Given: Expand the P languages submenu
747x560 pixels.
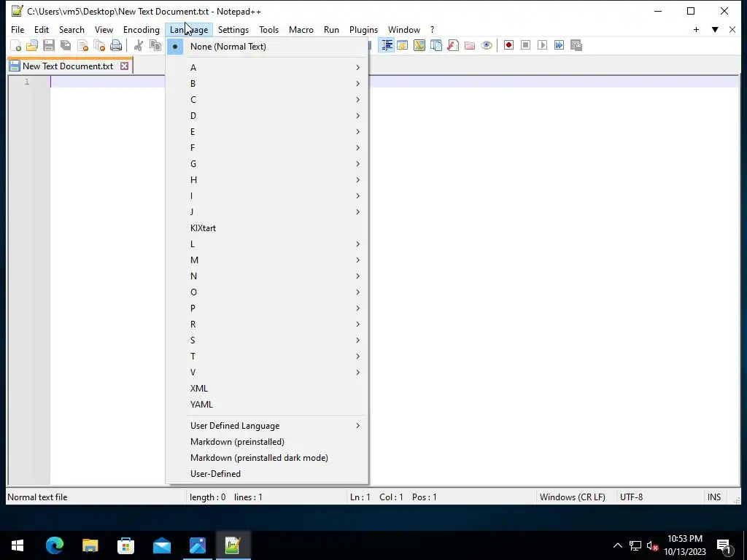Looking at the screenshot, I should pos(267,308).
